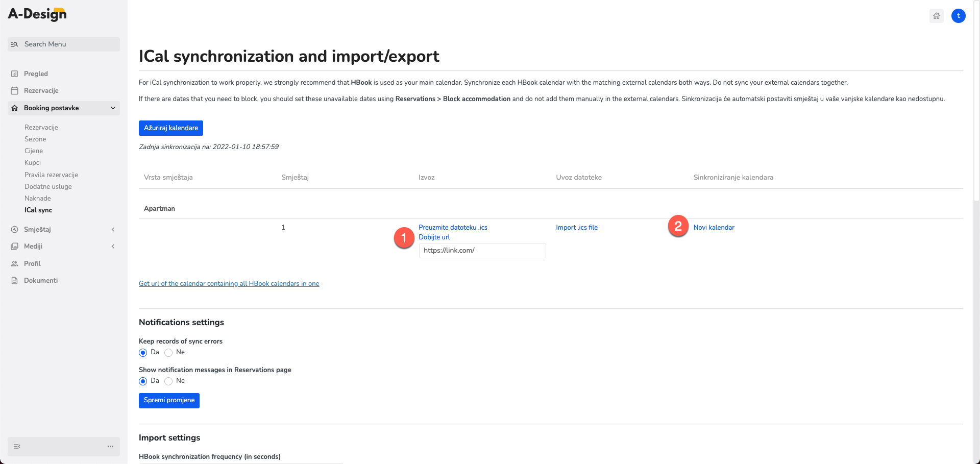Screen dimensions: 980x464
Task: Collapse the sidebar using bottom-left icon
Action: pos(17,447)
